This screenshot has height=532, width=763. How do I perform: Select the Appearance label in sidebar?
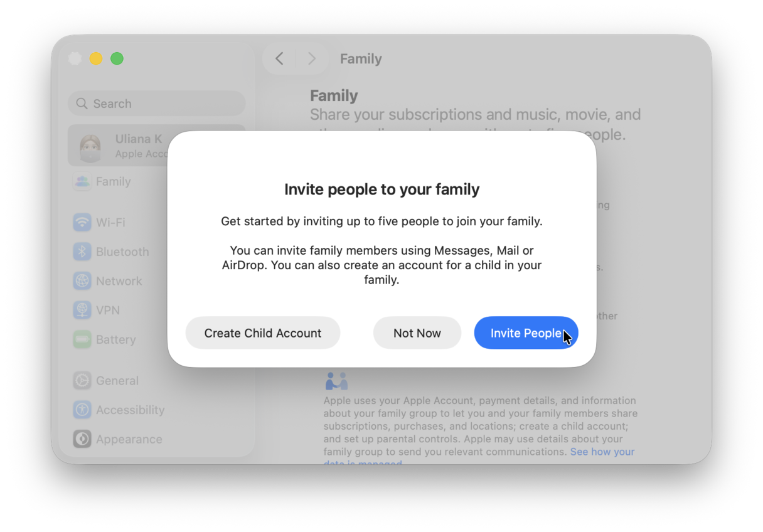tap(129, 439)
